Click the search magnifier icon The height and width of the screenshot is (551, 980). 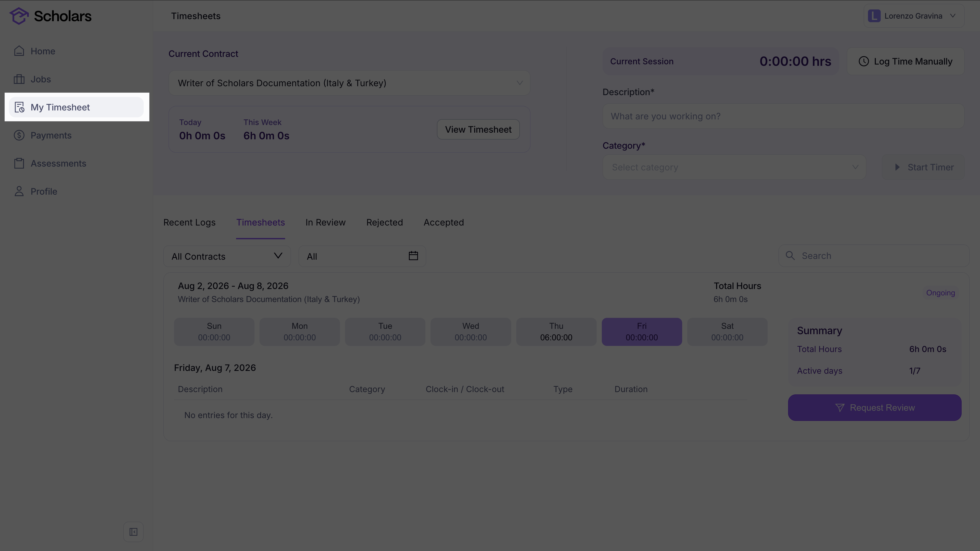tap(790, 256)
